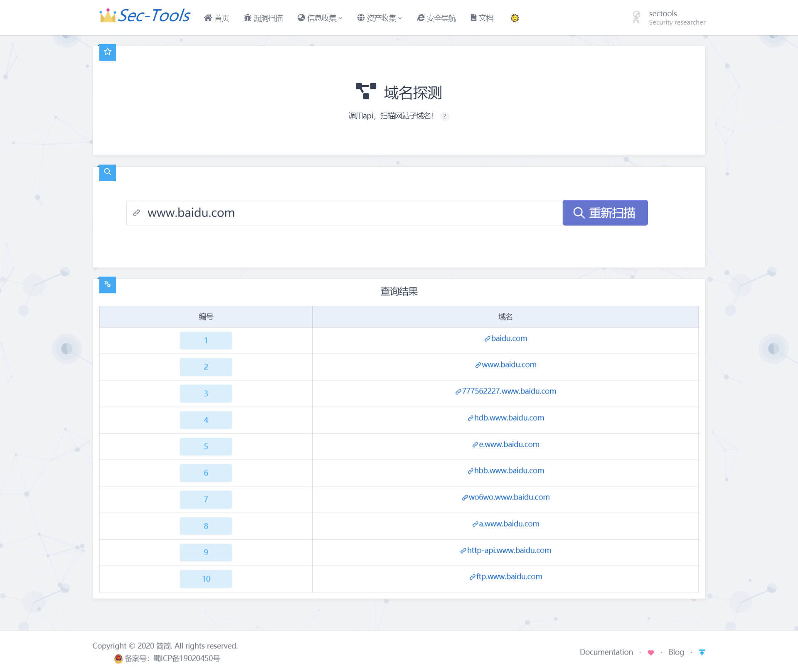The height and width of the screenshot is (672, 798).
Task: Click the network tree icon beside 域名探测
Action: (x=366, y=91)
